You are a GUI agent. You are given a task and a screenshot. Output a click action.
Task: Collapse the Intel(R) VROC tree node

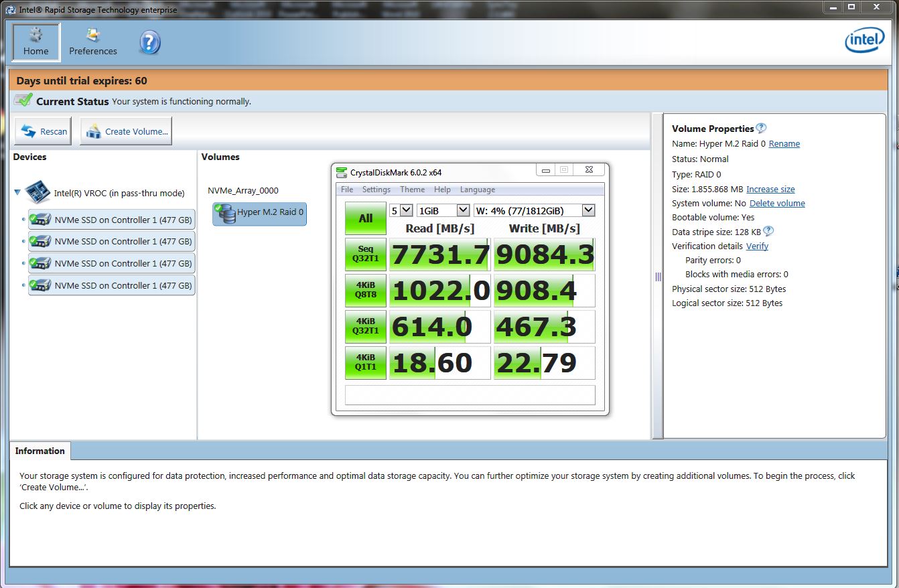[17, 192]
